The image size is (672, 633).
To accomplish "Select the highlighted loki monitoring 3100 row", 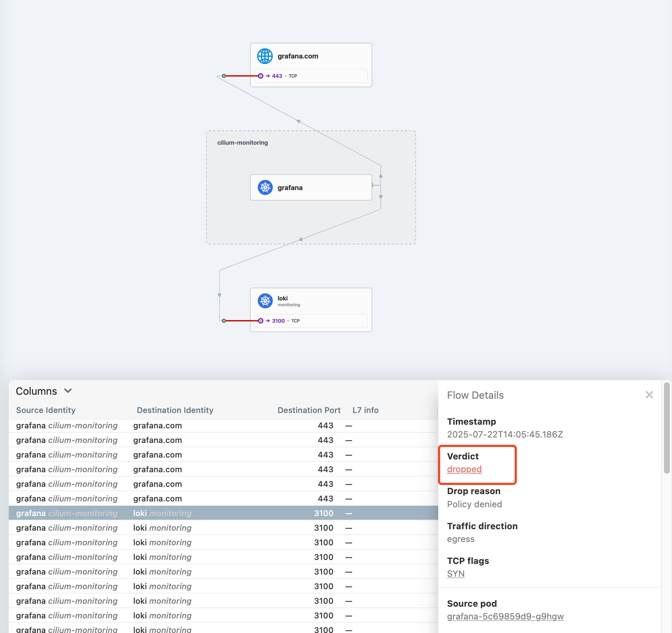I will [x=223, y=513].
